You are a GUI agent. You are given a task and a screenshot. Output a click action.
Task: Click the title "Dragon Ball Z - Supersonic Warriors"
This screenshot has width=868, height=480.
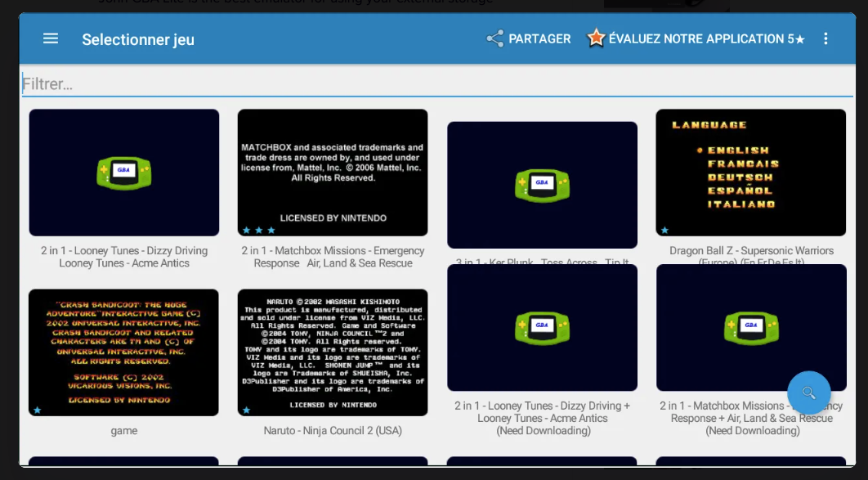click(751, 251)
